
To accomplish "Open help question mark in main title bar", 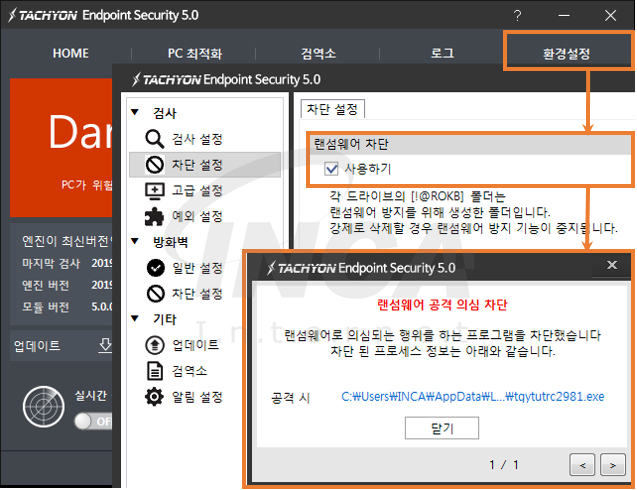I will pos(517,15).
